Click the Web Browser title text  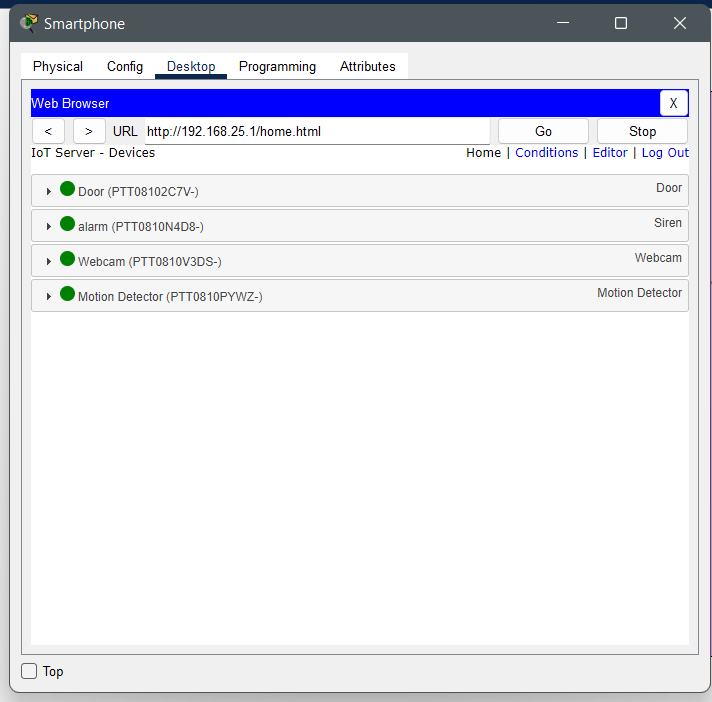click(70, 103)
